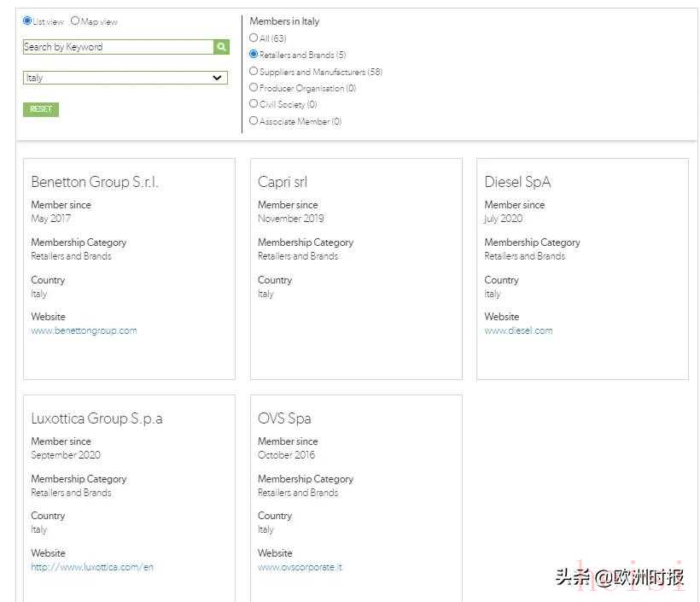Image resolution: width=700 pixels, height=602 pixels.
Task: Open the Luxottica website link
Action: (x=92, y=567)
